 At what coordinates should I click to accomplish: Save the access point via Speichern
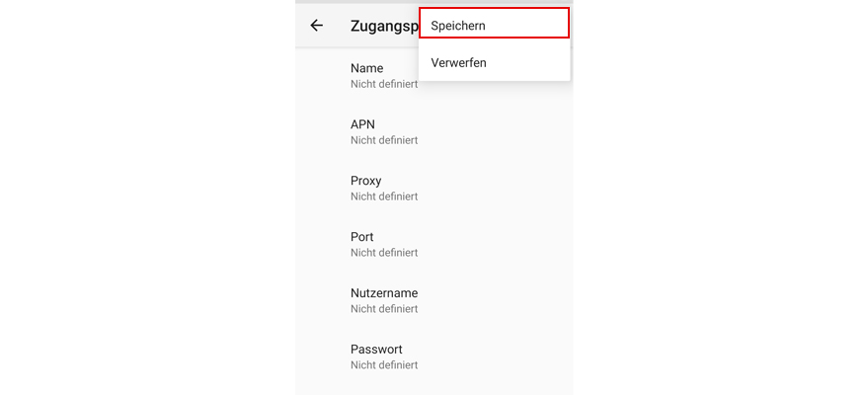coord(458,25)
